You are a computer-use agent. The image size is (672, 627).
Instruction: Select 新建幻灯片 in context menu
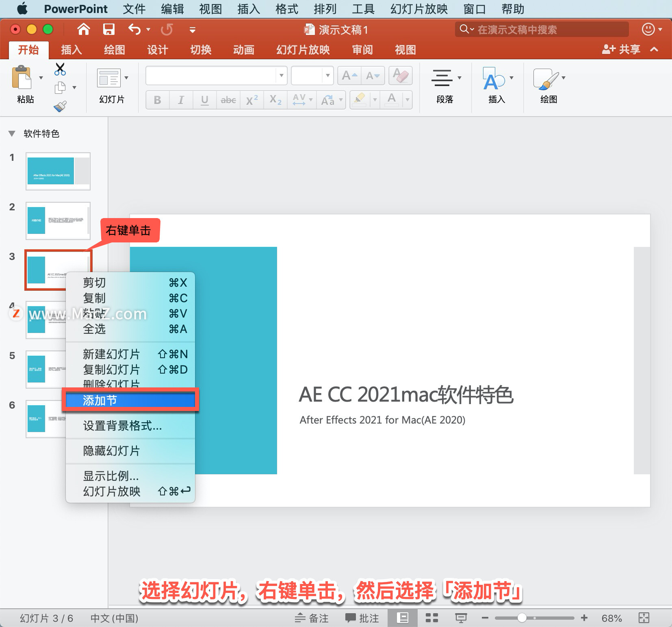click(x=130, y=354)
